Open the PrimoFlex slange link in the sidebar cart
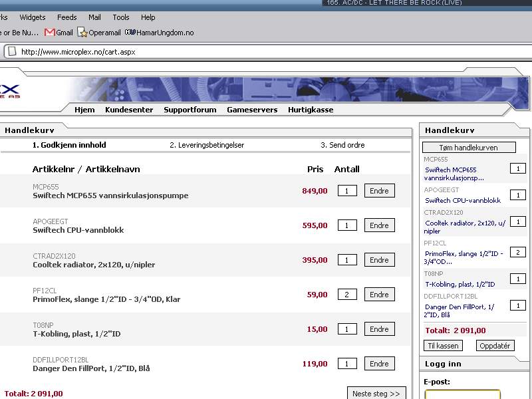 pos(464,257)
